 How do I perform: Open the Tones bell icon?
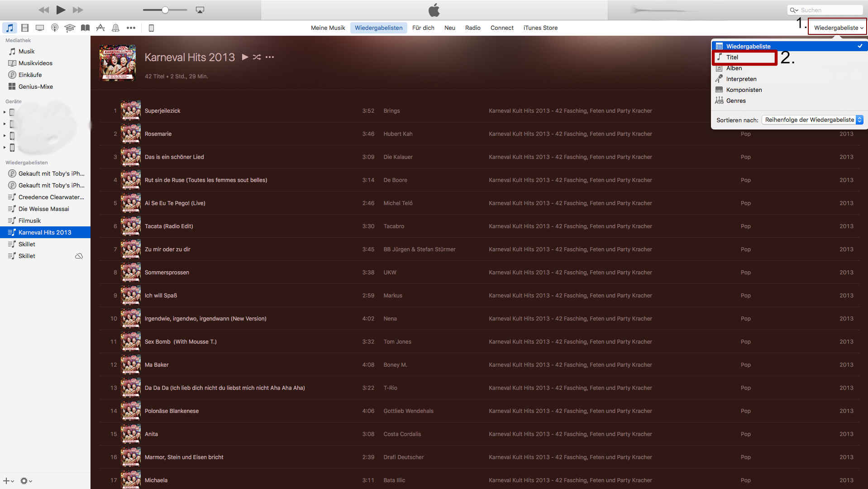tap(116, 28)
